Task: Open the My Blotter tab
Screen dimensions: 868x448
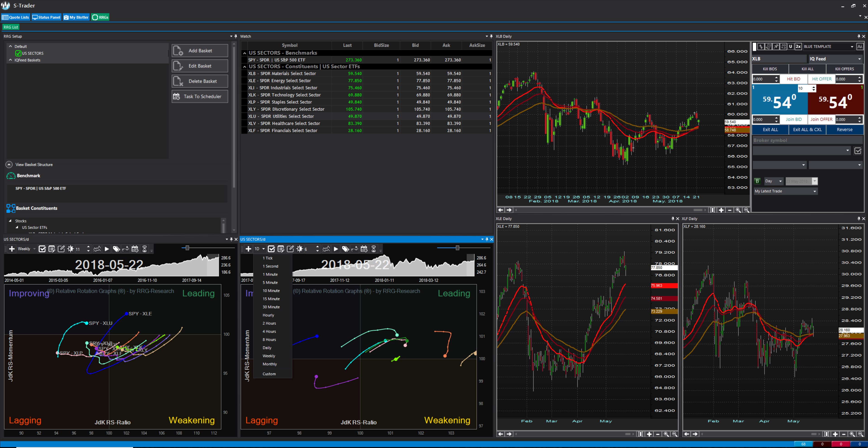Action: coord(76,17)
